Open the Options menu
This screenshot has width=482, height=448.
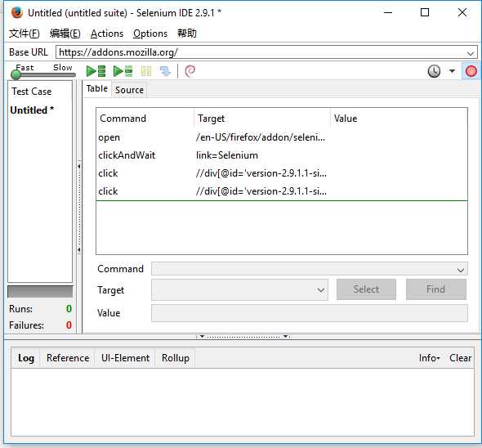pos(150,34)
